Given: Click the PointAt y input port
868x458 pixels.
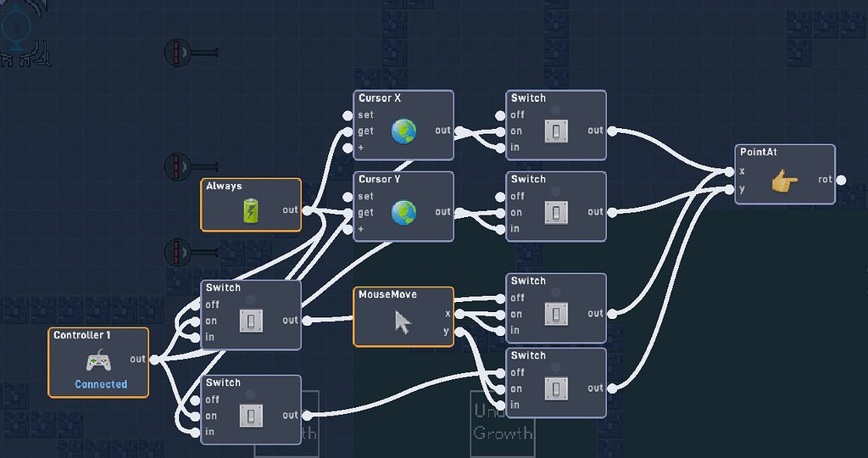Looking at the screenshot, I should pyautogui.click(x=730, y=189).
